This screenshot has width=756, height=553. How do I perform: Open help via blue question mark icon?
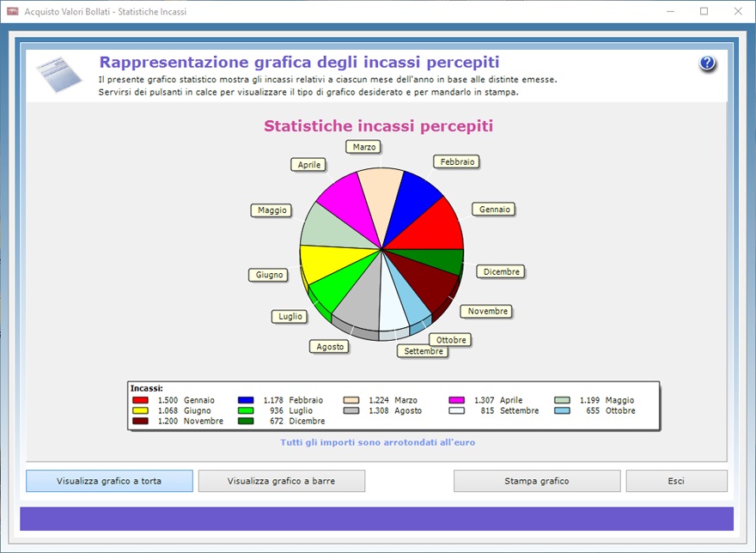(707, 63)
